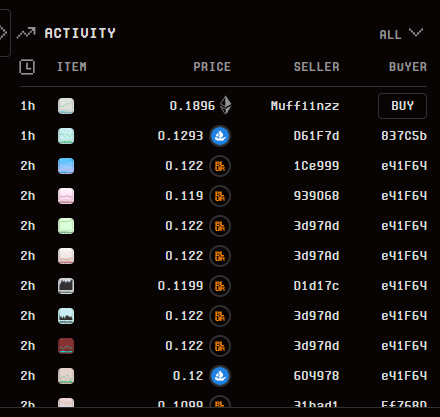Click the price 0.119
This screenshot has height=417, width=440.
[184, 196]
